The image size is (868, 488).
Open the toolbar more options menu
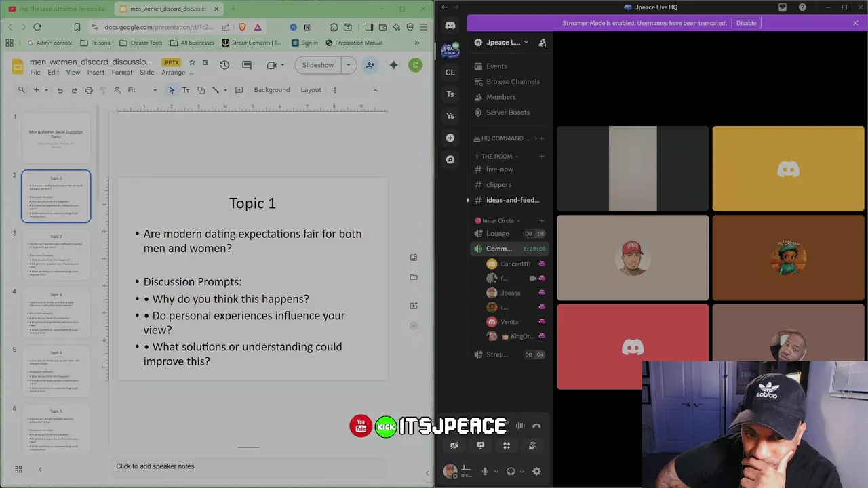(334, 90)
